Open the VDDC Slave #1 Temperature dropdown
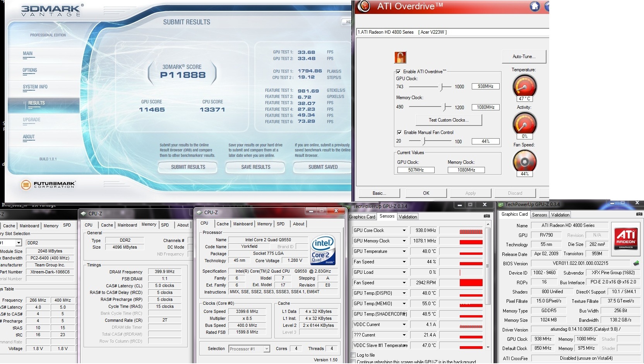Image resolution: width=644 pixels, height=364 pixels. point(404,345)
